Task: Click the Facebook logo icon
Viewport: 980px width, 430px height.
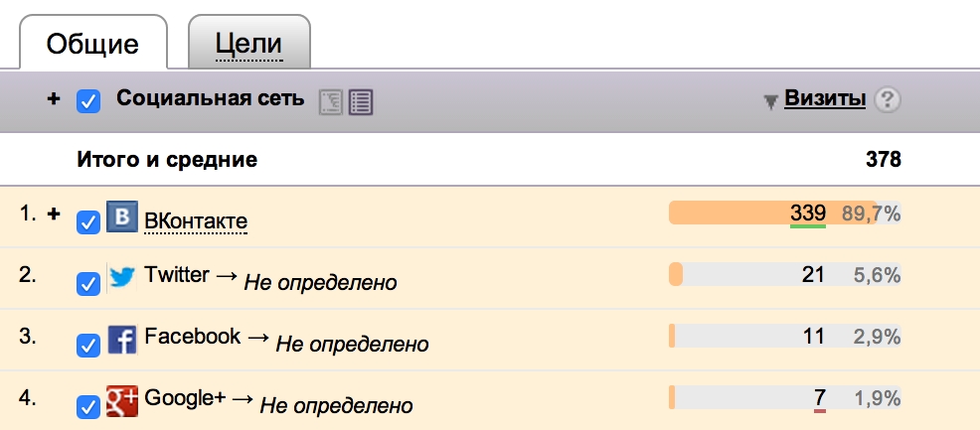Action: tap(122, 340)
